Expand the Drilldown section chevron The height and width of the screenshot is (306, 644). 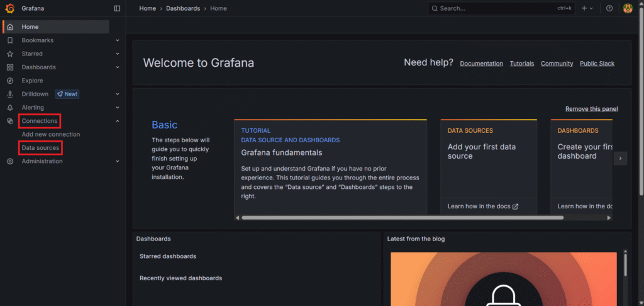point(118,94)
